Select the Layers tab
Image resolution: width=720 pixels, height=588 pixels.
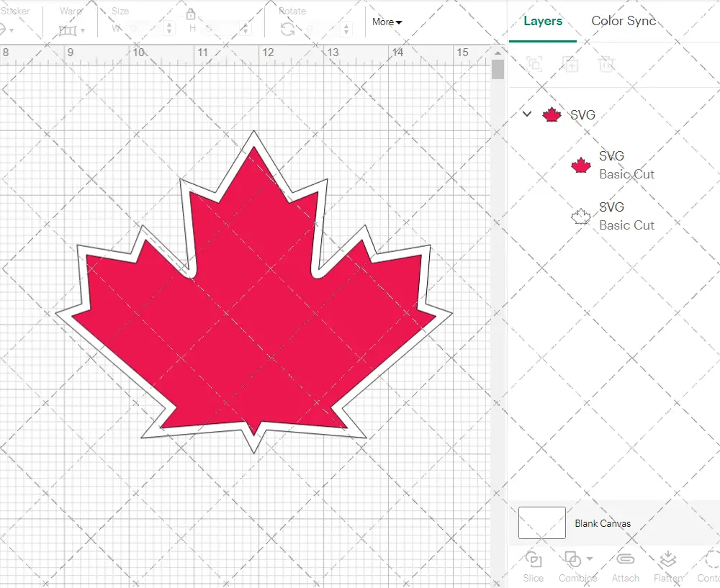click(543, 21)
